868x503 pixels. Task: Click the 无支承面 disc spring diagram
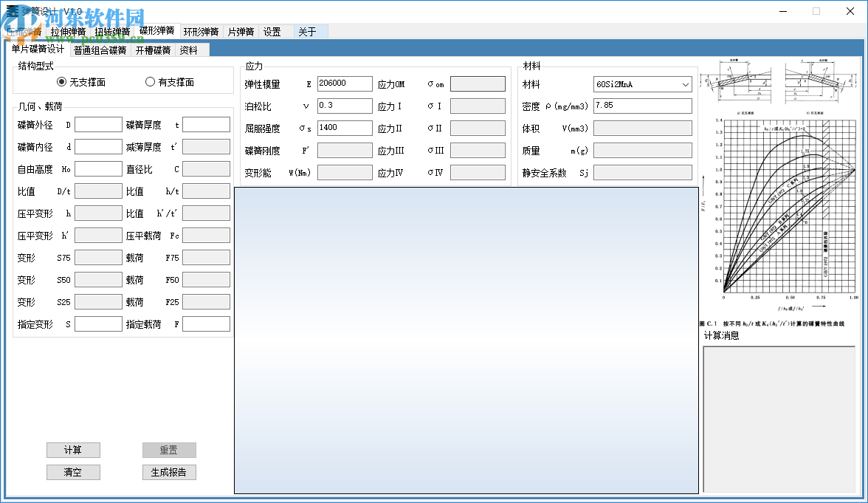(x=737, y=83)
